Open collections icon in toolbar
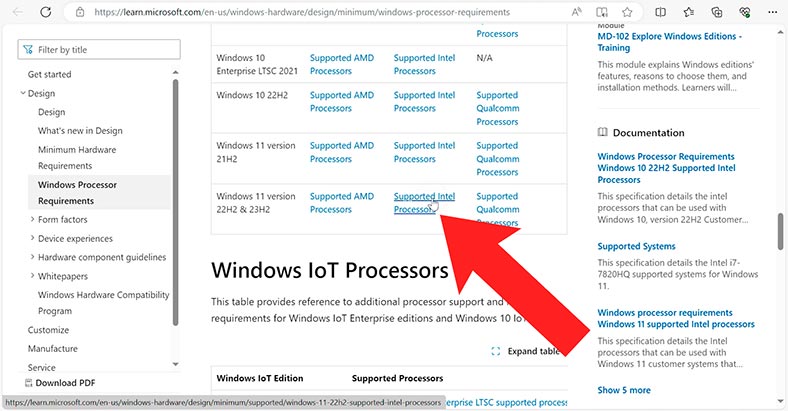 tap(717, 12)
